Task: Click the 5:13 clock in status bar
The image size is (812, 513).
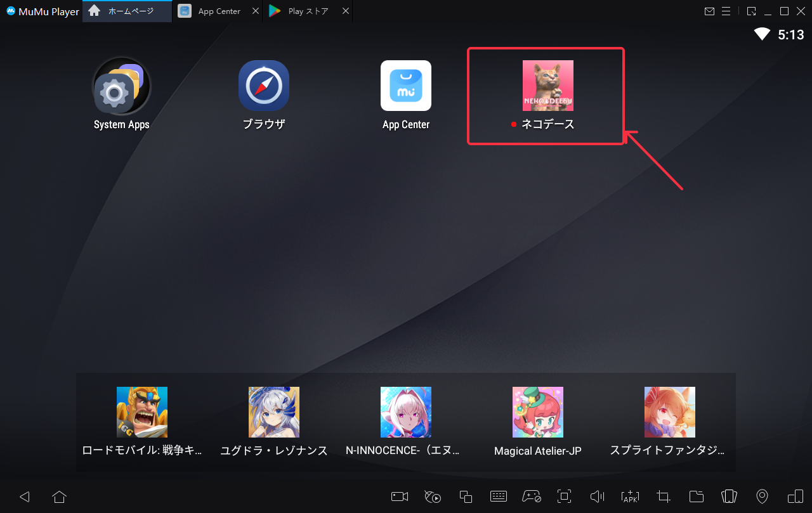Action: (791, 35)
